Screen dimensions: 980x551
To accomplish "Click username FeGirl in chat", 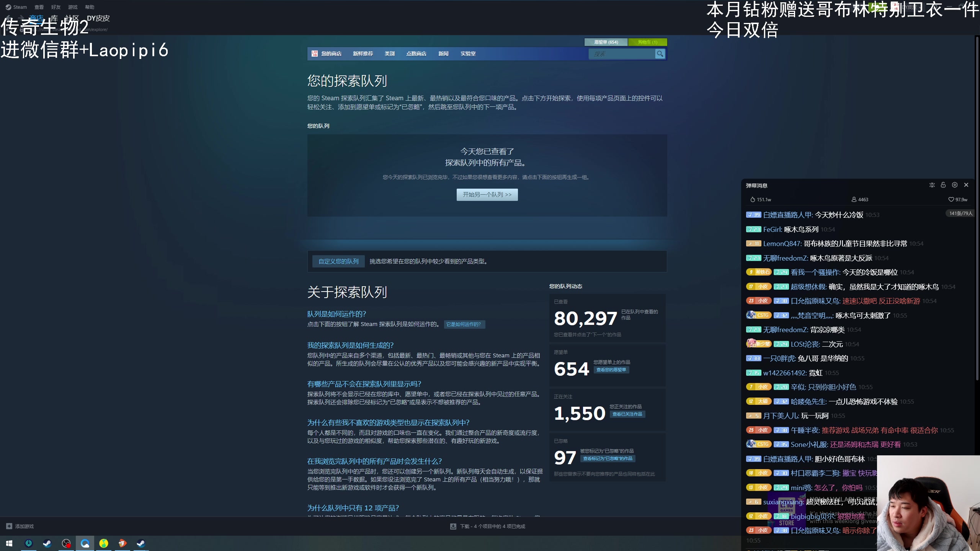I will [772, 230].
